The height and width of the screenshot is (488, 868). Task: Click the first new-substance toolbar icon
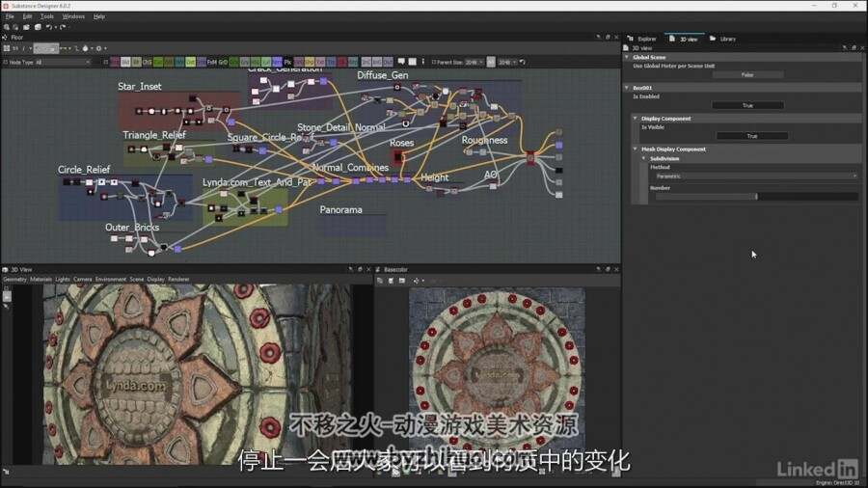7,27
